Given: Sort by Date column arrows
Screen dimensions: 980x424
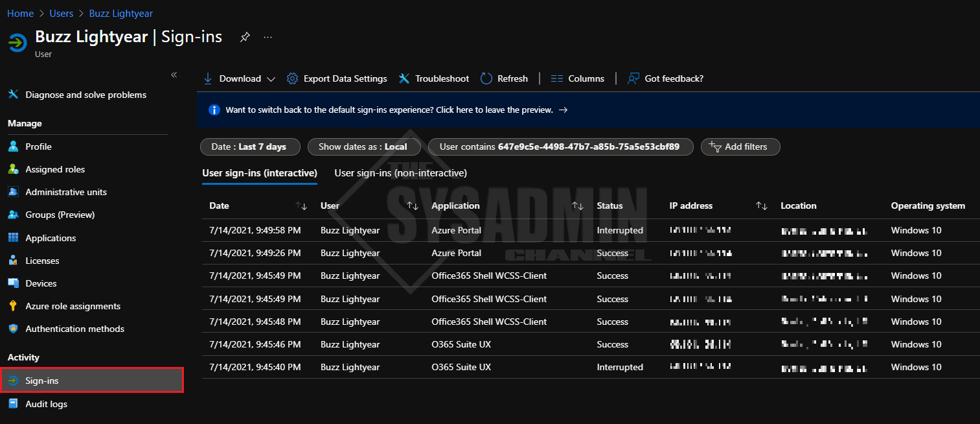Looking at the screenshot, I should pos(301,206).
